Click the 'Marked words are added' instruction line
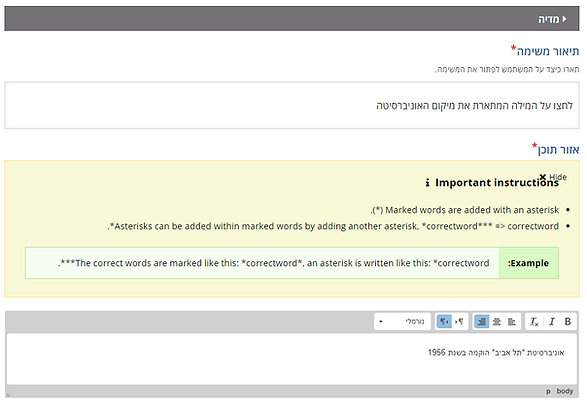The width and height of the screenshot is (587, 407). point(464,210)
